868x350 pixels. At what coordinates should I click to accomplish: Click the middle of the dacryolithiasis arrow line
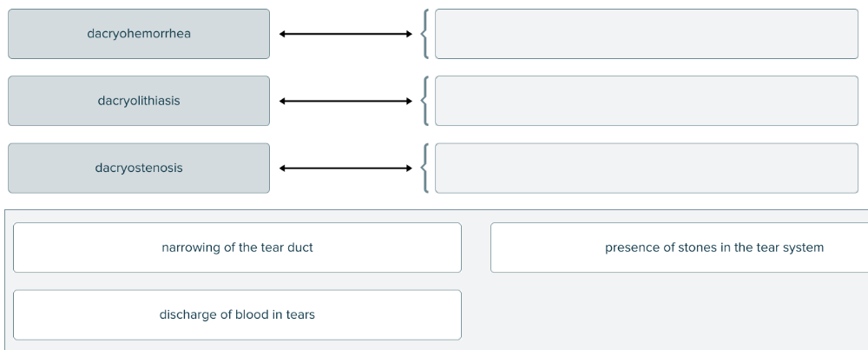345,102
